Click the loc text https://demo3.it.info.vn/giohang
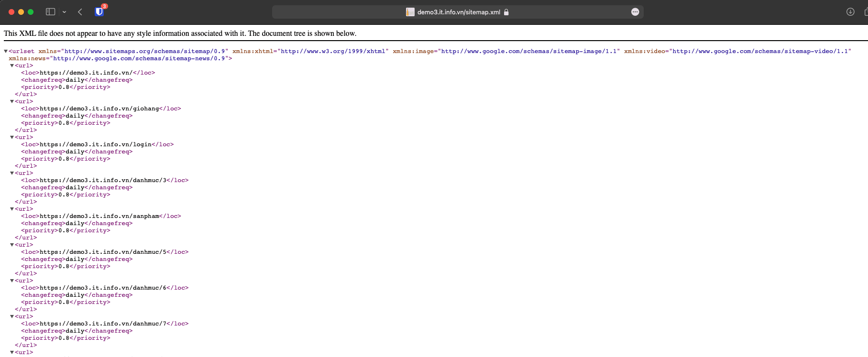This screenshot has width=868, height=357. point(99,108)
